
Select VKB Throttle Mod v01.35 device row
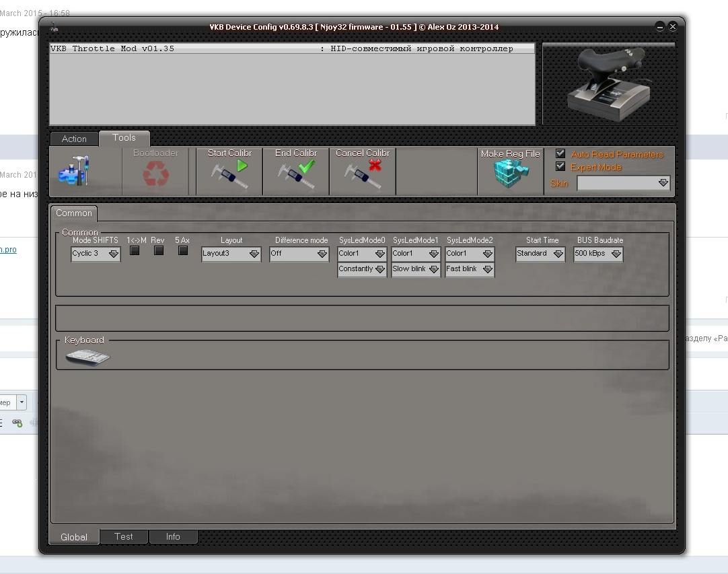click(292, 48)
